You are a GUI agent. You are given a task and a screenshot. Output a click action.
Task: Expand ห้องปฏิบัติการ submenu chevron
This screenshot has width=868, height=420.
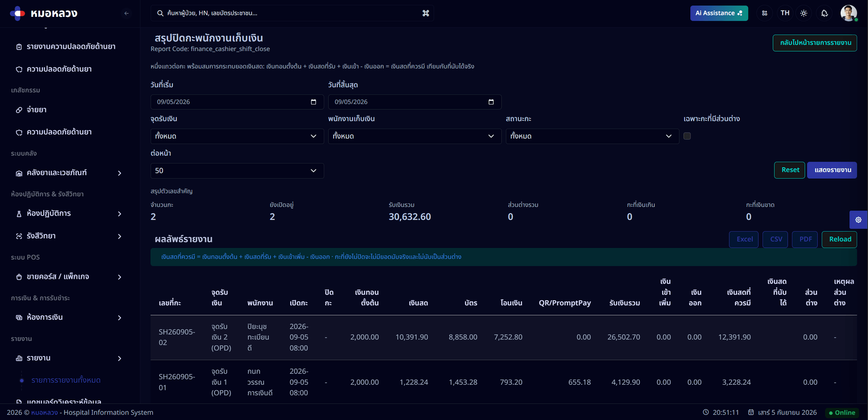(x=120, y=213)
